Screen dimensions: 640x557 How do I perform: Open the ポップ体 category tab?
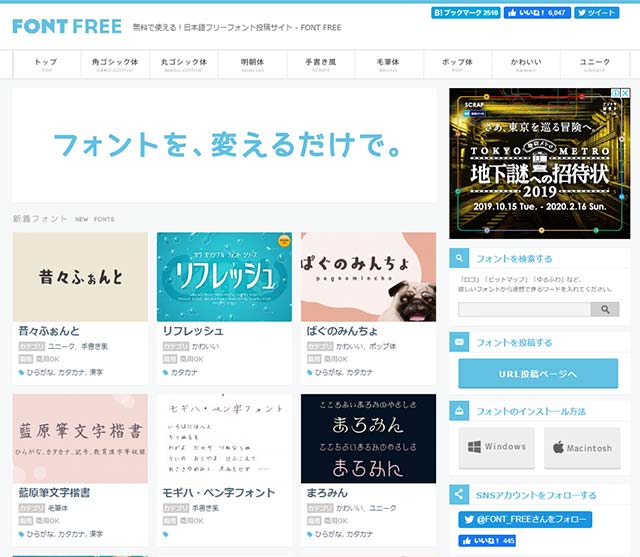click(x=458, y=64)
